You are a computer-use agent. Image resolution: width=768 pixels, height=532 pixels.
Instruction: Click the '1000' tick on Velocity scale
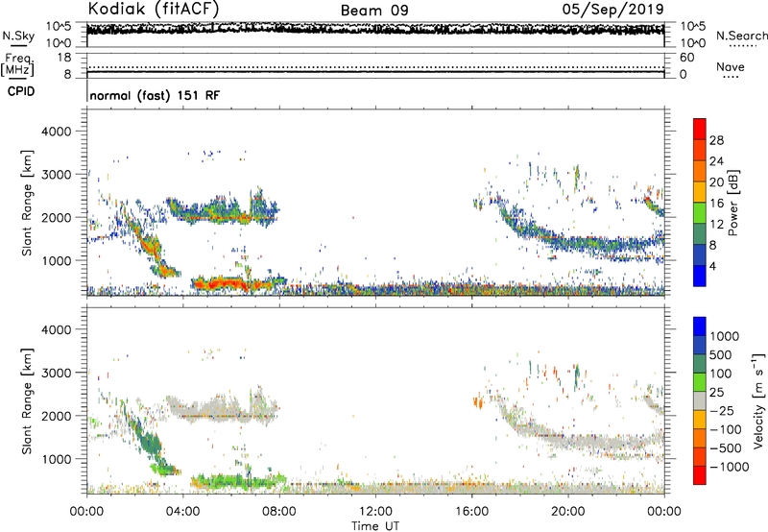pos(725,336)
